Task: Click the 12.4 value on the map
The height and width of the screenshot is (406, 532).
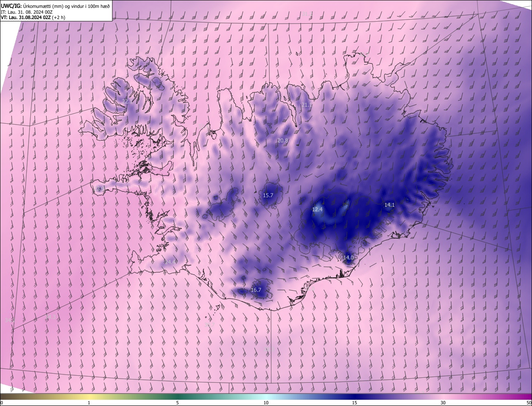Action: 317,209
